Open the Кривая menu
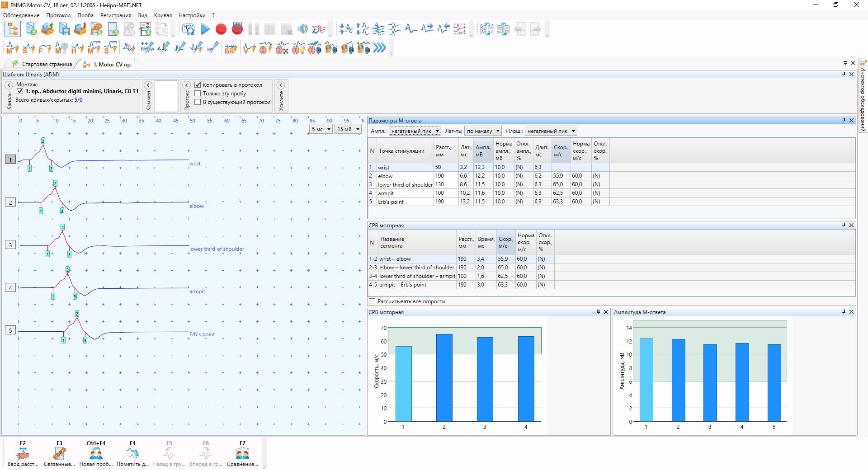 coord(163,15)
